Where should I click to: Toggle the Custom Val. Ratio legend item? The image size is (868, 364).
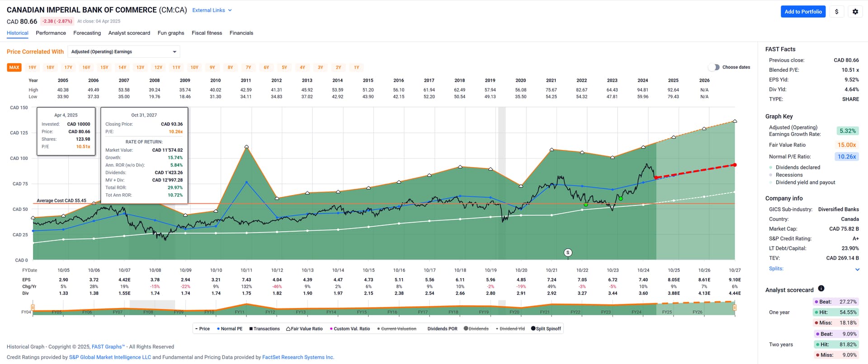pos(350,329)
